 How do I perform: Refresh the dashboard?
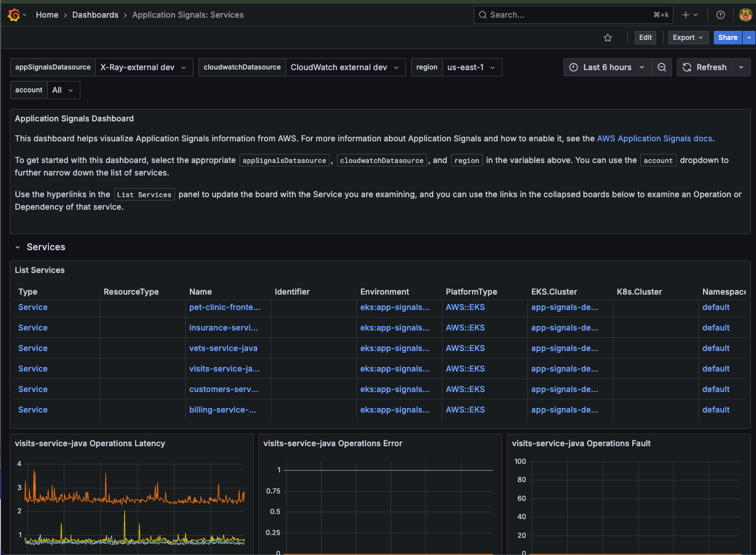tap(705, 67)
